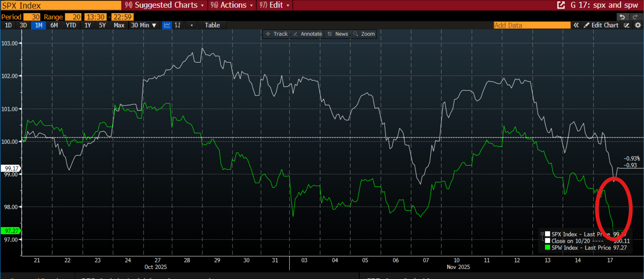Click the annotation pencil icon beside Edit Chart

pyautogui.click(x=627, y=25)
